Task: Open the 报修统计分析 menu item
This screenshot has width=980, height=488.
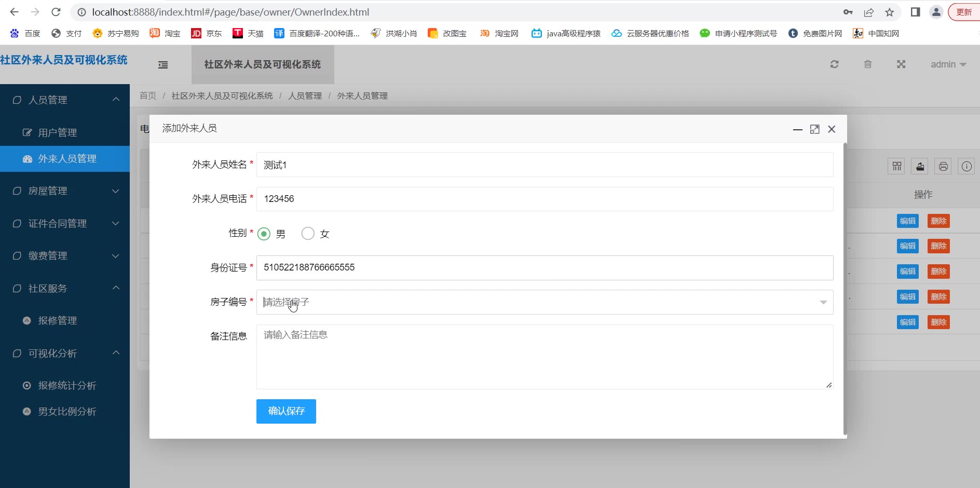Action: (65, 385)
